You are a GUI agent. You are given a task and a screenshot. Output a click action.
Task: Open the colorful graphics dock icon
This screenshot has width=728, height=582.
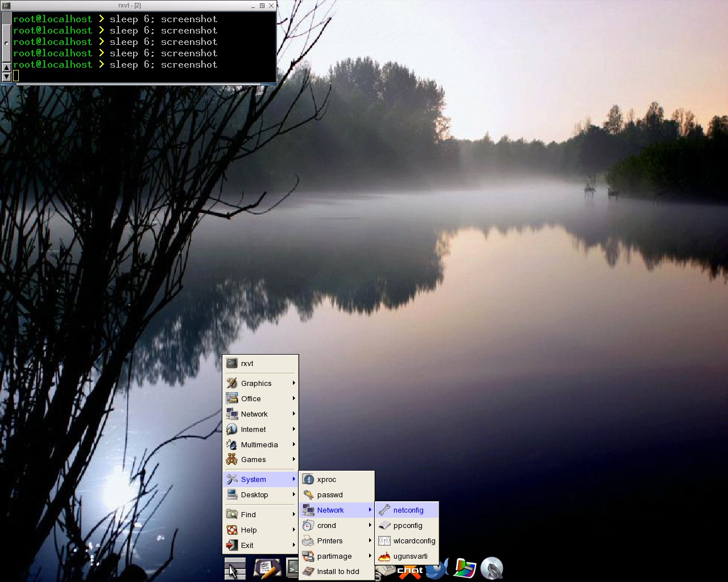pyautogui.click(x=464, y=568)
